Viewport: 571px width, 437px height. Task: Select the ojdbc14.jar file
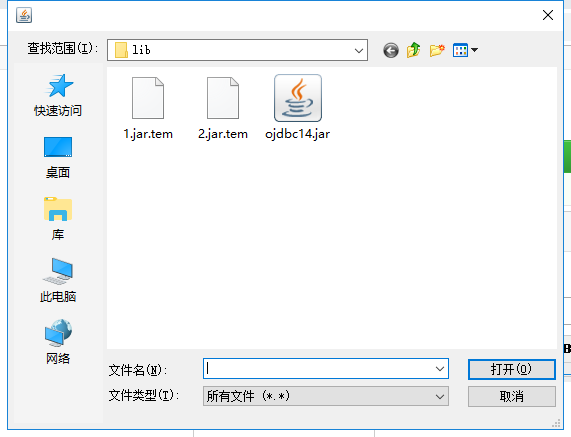pos(298,108)
